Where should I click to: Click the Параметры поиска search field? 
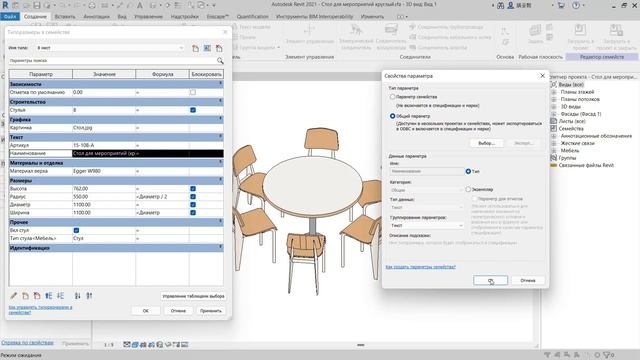coord(112,61)
